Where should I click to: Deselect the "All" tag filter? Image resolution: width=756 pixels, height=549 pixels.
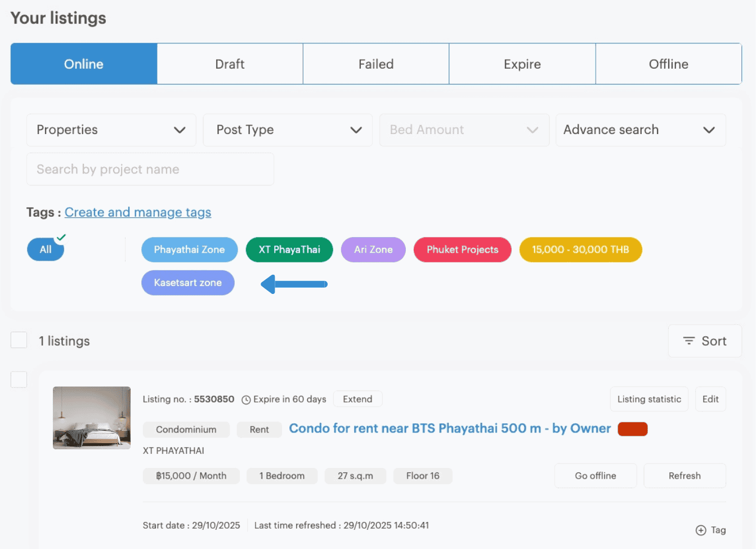(45, 249)
